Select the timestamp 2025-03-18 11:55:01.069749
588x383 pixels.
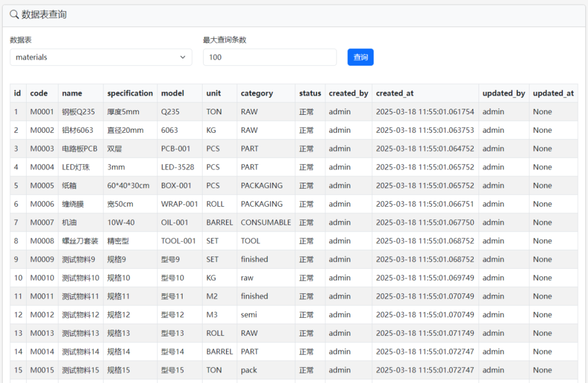pyautogui.click(x=425, y=277)
